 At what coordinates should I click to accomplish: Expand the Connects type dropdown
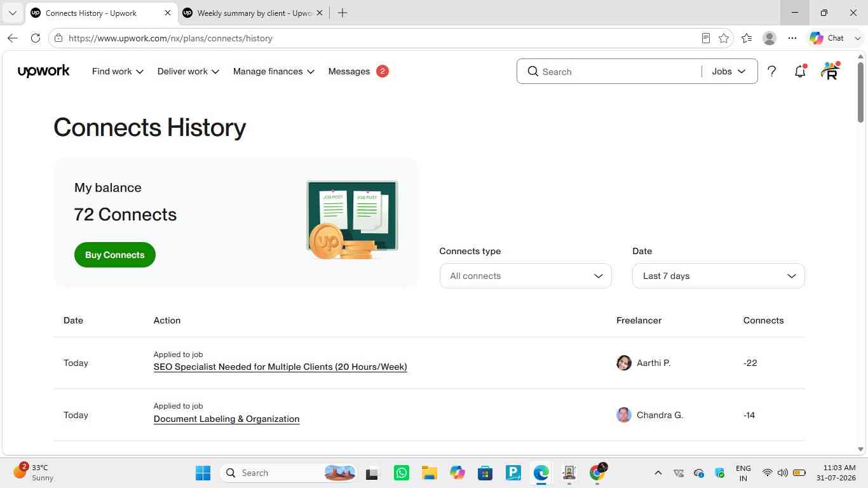tap(526, 276)
